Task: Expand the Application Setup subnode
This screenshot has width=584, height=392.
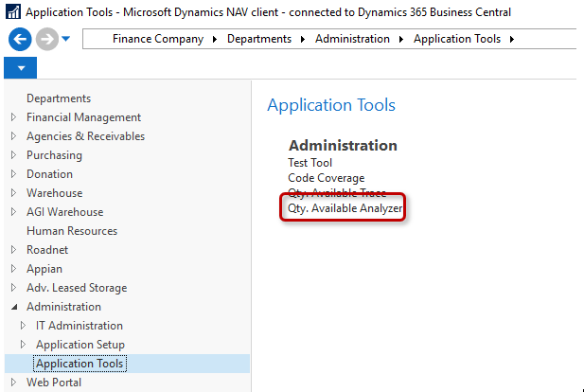Action: pyautogui.click(x=23, y=345)
